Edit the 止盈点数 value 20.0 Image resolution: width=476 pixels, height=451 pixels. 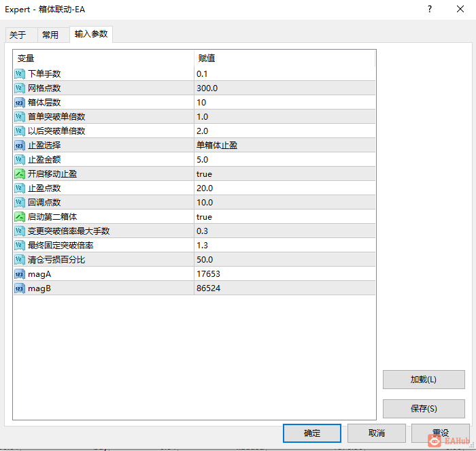[x=285, y=188]
